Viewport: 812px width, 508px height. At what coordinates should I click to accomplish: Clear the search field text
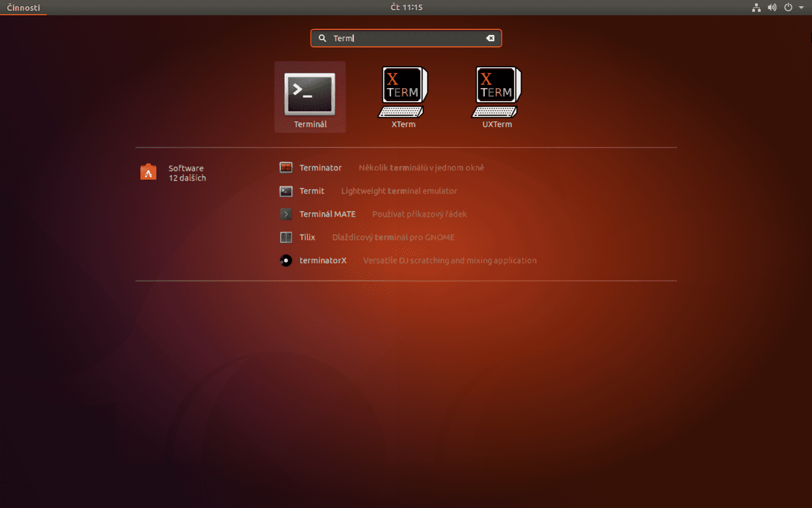(x=490, y=38)
